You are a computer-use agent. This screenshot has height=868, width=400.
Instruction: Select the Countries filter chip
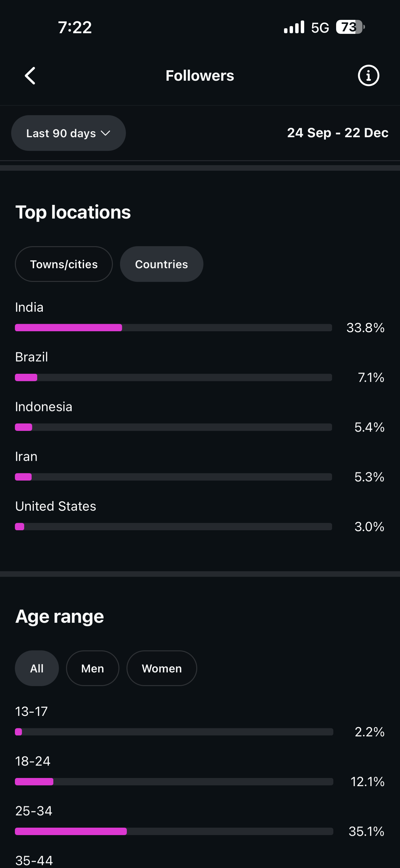(162, 264)
